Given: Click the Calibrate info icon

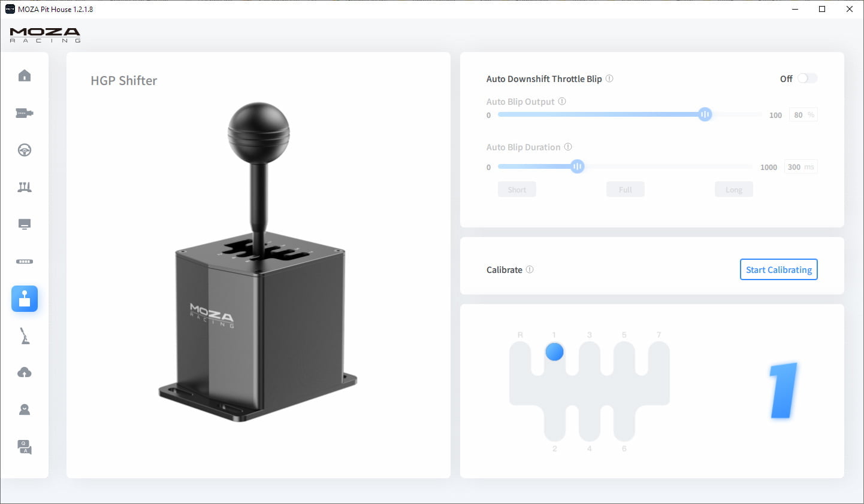Looking at the screenshot, I should [x=530, y=269].
